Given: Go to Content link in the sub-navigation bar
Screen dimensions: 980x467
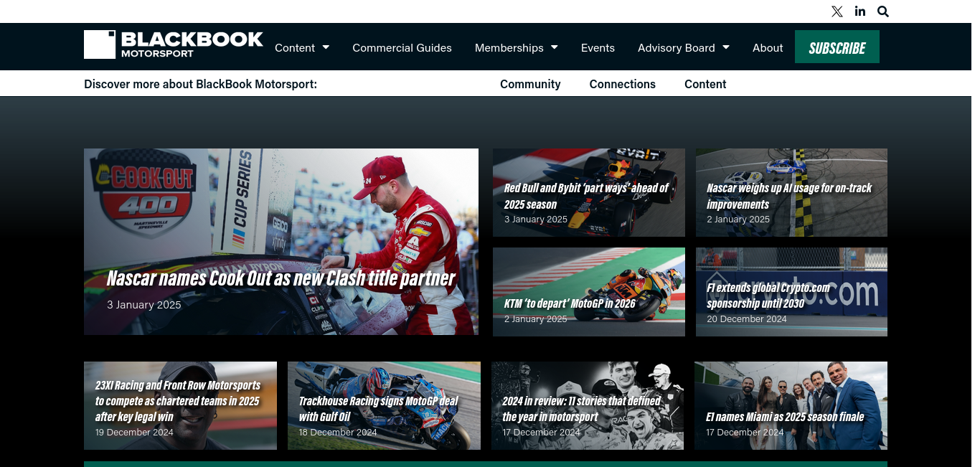Looking at the screenshot, I should click(x=705, y=84).
